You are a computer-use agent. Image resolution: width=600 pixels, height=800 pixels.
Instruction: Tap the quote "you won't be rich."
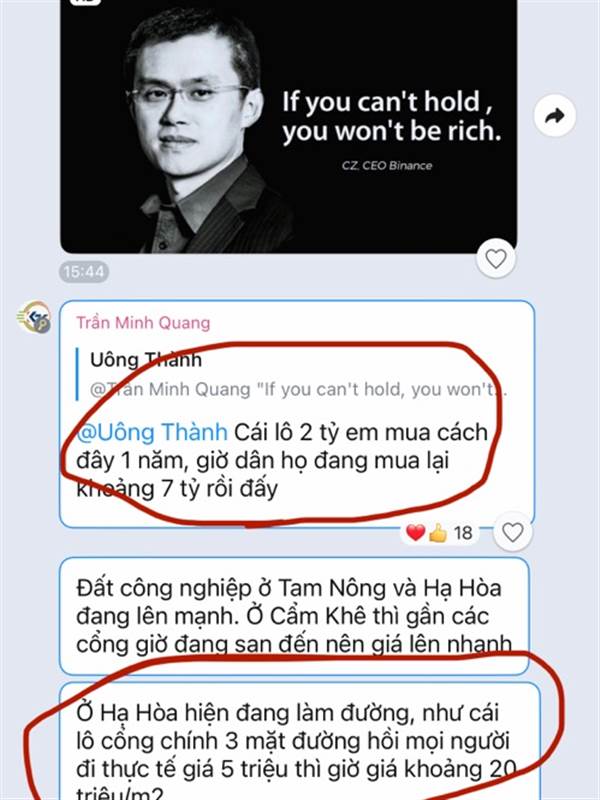pos(392,131)
